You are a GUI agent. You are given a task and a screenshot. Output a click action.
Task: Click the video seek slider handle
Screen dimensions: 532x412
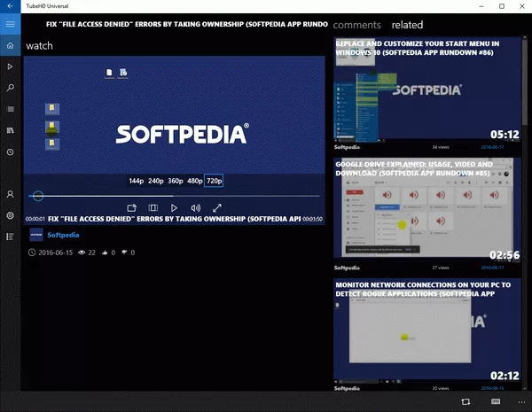tap(38, 196)
